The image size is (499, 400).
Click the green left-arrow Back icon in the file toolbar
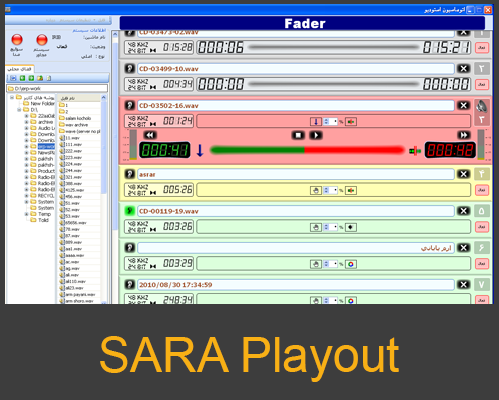(x=22, y=78)
